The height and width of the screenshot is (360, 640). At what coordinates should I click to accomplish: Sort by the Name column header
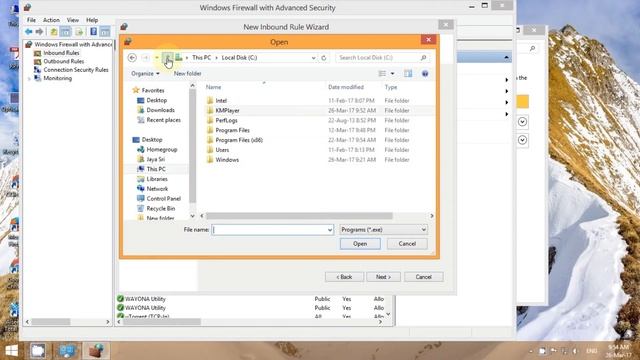click(x=213, y=87)
